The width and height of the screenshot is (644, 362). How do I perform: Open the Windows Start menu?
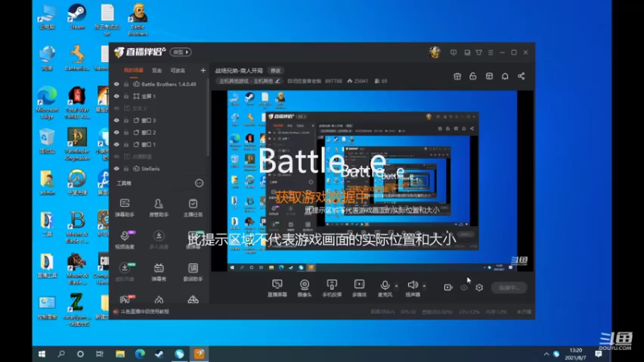pyautogui.click(x=42, y=354)
